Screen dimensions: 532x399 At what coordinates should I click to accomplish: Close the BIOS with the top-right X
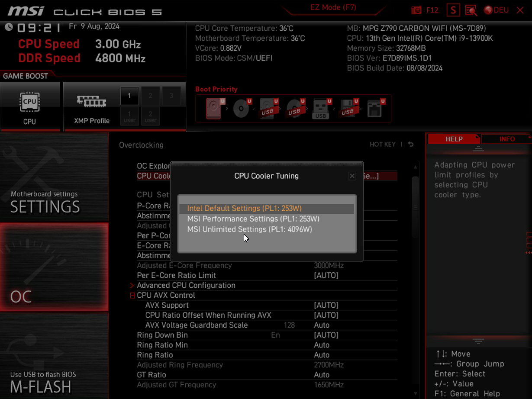point(520,10)
